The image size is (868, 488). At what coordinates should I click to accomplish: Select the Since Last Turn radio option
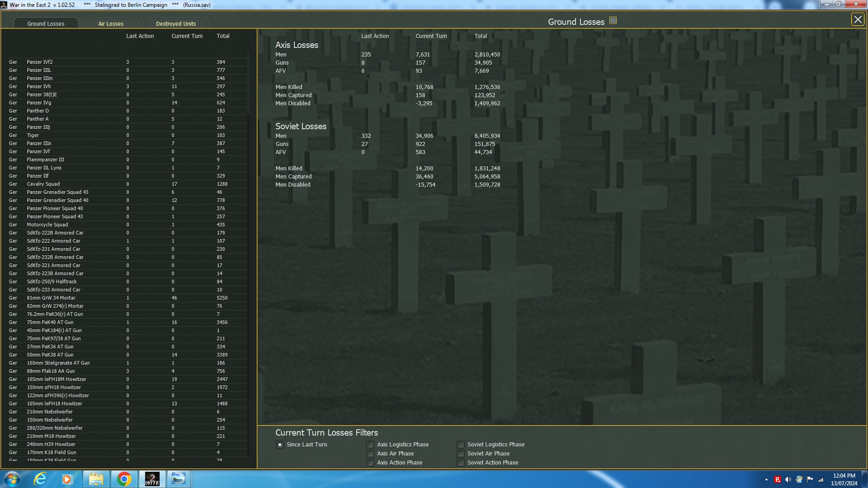pyautogui.click(x=280, y=445)
